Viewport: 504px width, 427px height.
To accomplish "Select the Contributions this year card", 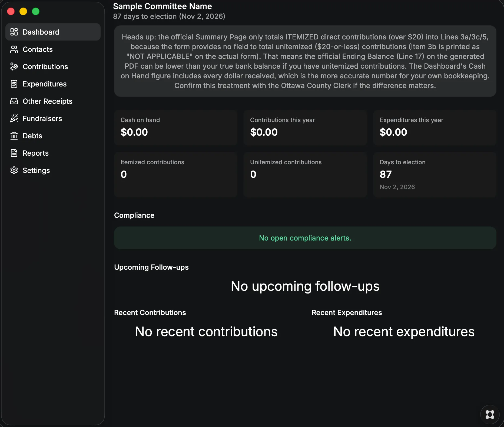I will click(305, 128).
